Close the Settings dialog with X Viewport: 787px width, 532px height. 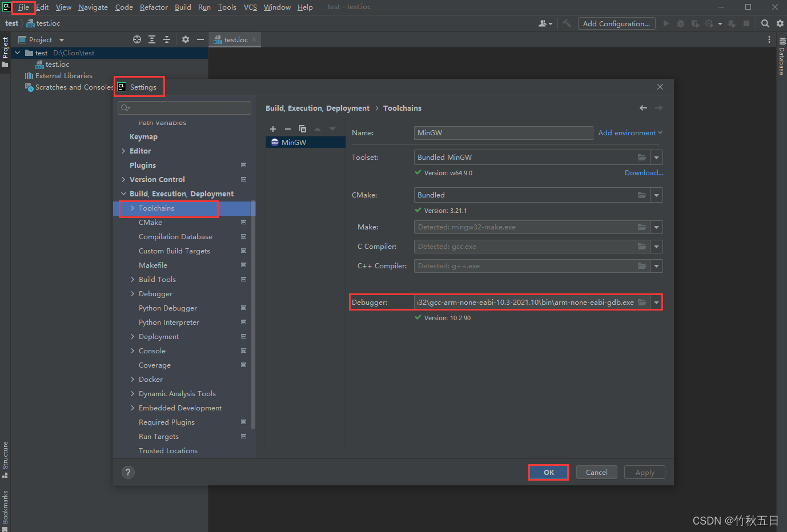(x=660, y=87)
